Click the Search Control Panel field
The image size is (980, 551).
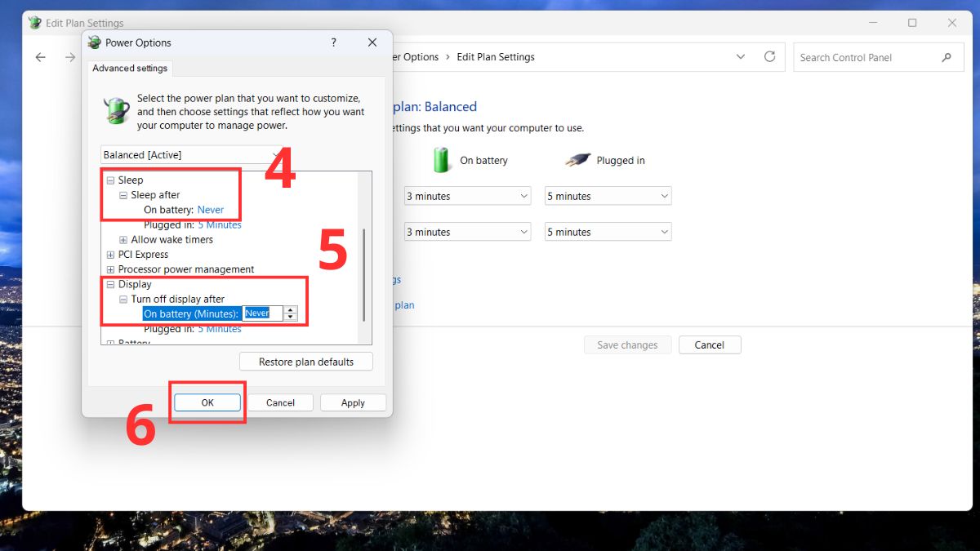(x=878, y=57)
